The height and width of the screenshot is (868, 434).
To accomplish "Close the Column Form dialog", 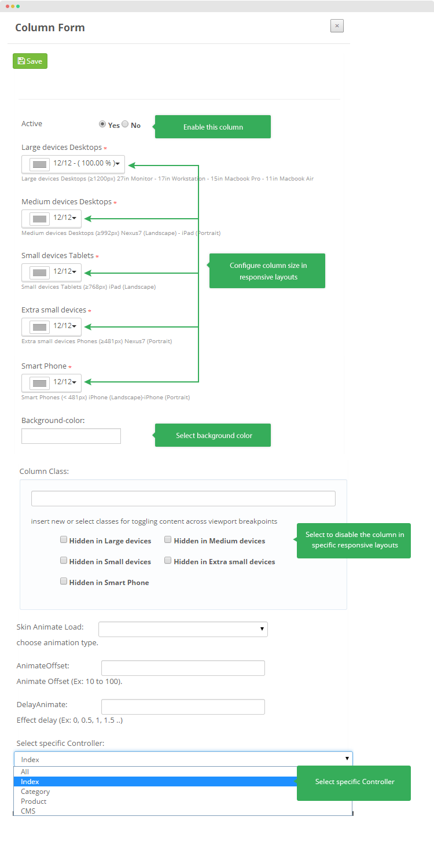I will tap(337, 26).
